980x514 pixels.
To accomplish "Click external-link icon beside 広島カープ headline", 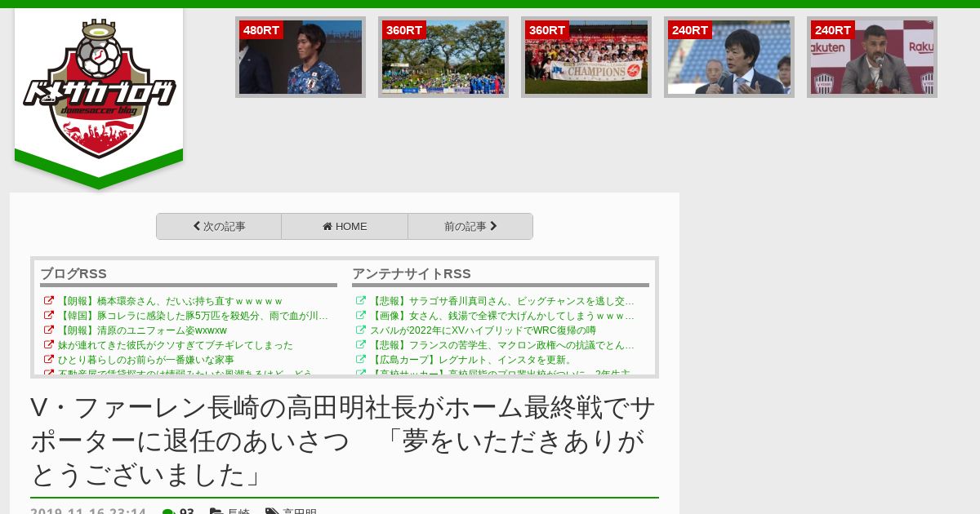I will pyautogui.click(x=361, y=360).
